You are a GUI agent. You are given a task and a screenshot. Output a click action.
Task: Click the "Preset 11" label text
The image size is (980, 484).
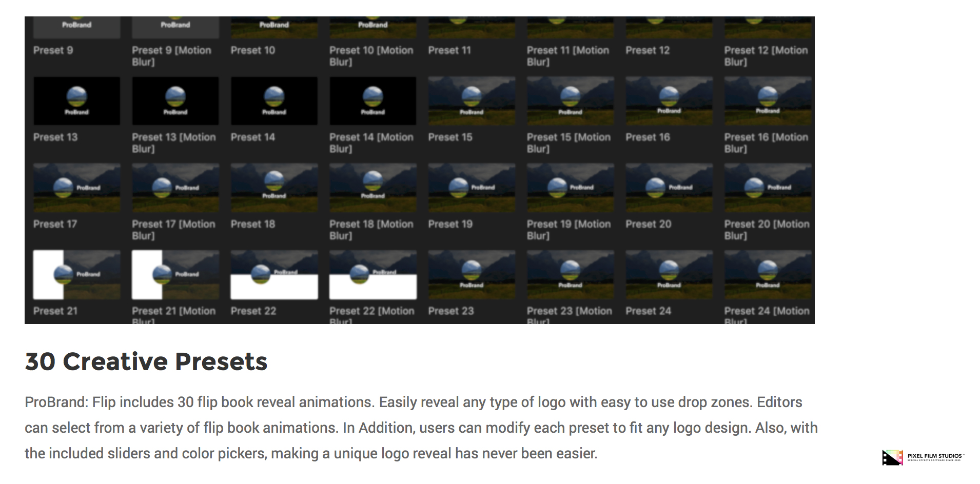tap(449, 50)
